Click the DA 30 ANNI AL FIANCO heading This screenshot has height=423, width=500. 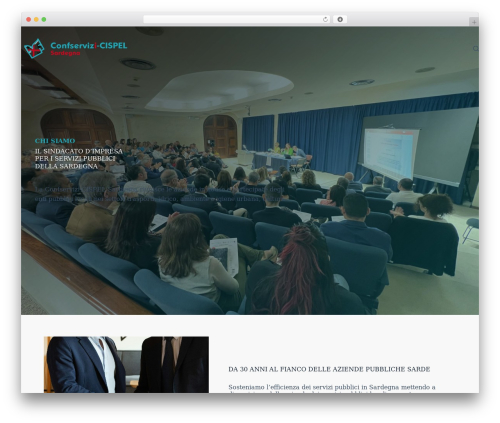(x=329, y=369)
